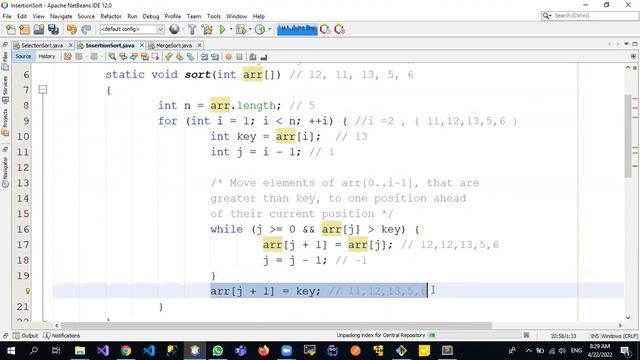Click the Find Selection magnifier icon
640x360 pixels.
click(112, 57)
